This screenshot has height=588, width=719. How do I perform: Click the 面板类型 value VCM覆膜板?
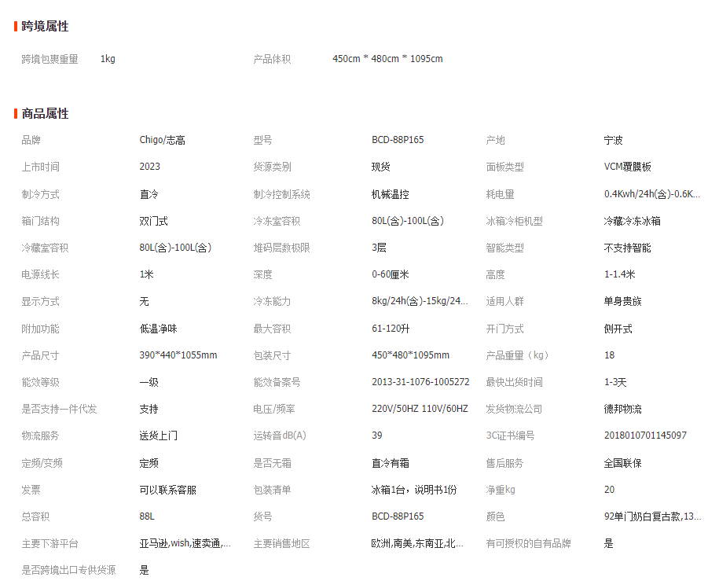[627, 167]
